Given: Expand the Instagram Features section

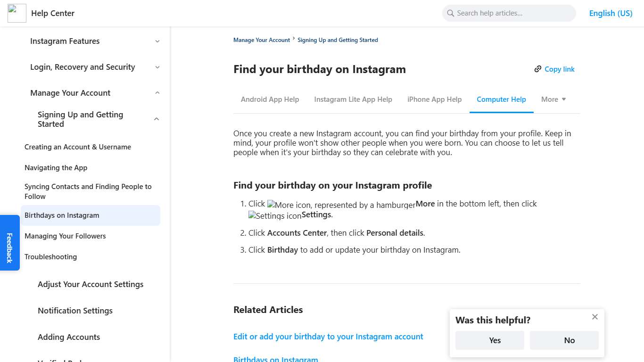Looking at the screenshot, I should point(157,41).
